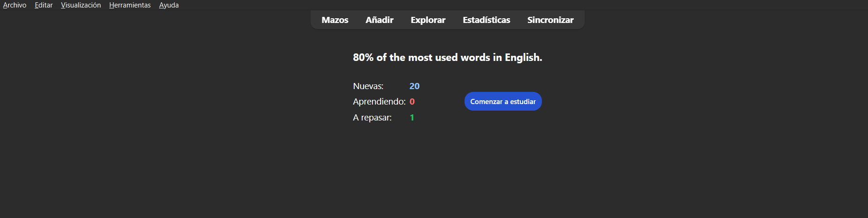
Task: Open the Explorar card browser
Action: [x=428, y=20]
